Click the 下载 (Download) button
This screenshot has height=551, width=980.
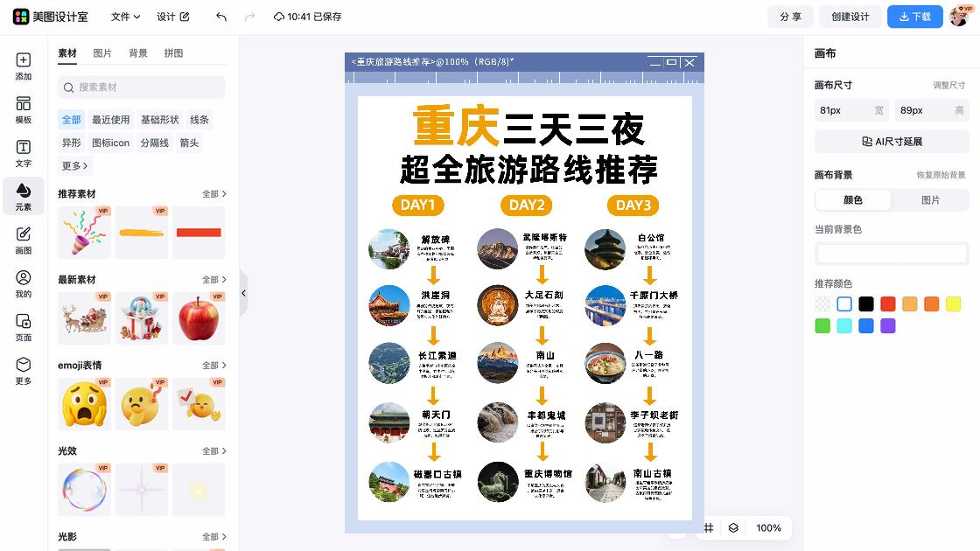[x=914, y=17]
